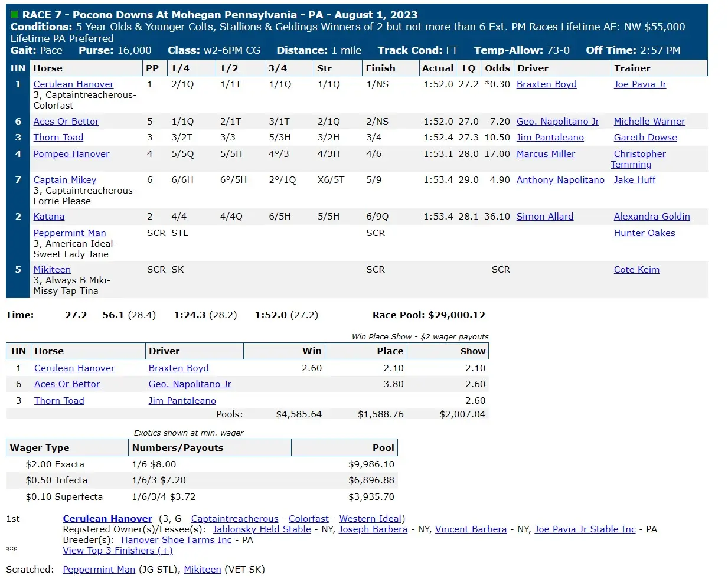Click the Odds column header
The width and height of the screenshot is (728, 579).
(x=498, y=68)
